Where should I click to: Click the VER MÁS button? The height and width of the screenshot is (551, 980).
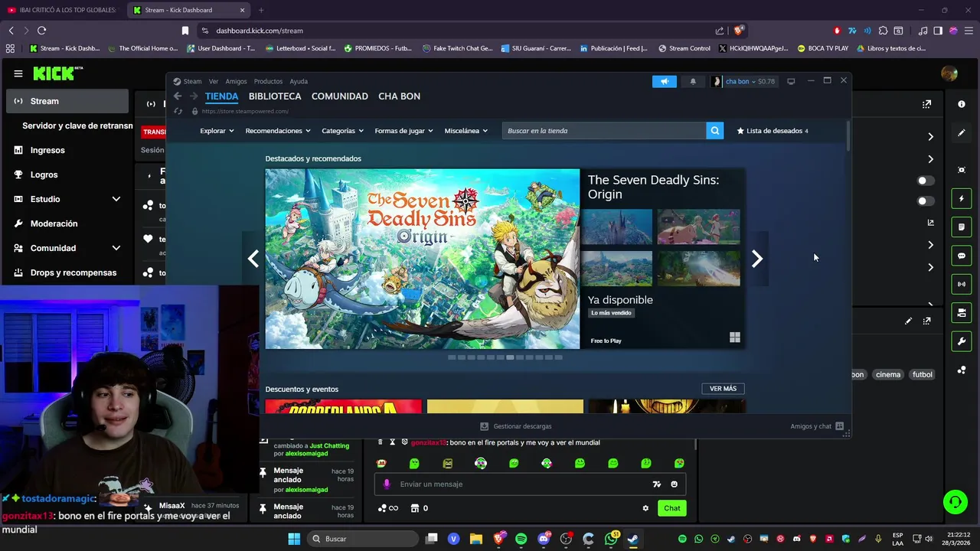click(x=723, y=389)
